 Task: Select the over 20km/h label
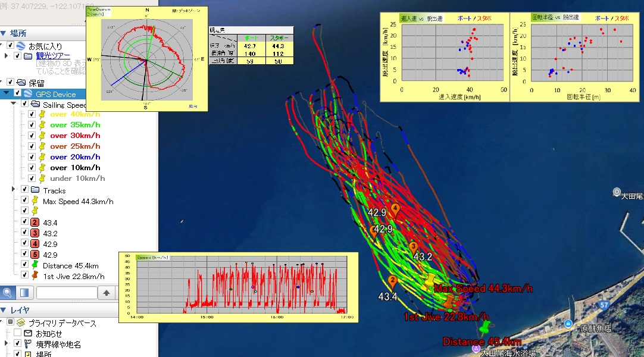tap(75, 156)
